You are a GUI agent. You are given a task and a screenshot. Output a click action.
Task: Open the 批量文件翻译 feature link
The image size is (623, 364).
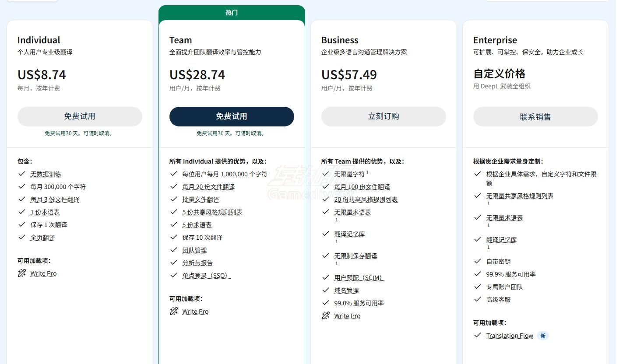(x=201, y=199)
